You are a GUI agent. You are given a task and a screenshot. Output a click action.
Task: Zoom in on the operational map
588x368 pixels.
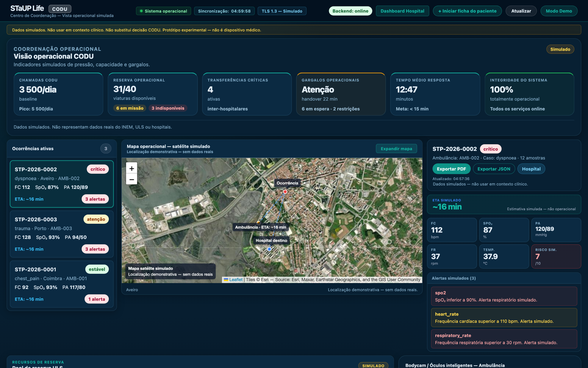[x=132, y=168]
